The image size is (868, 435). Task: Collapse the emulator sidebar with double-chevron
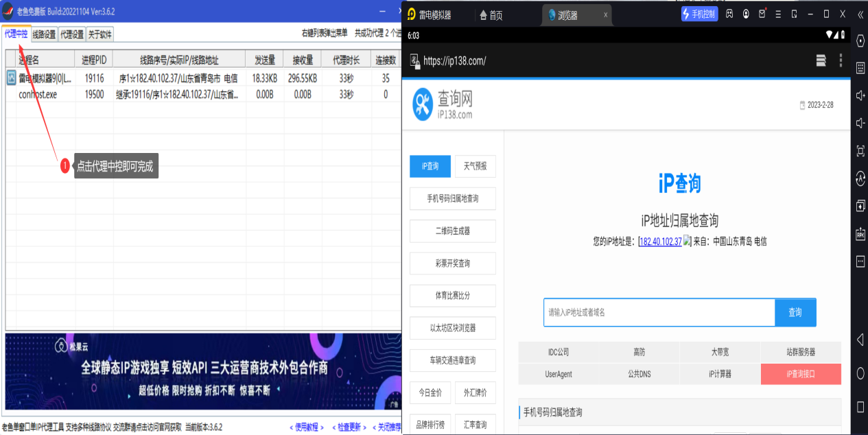click(860, 14)
